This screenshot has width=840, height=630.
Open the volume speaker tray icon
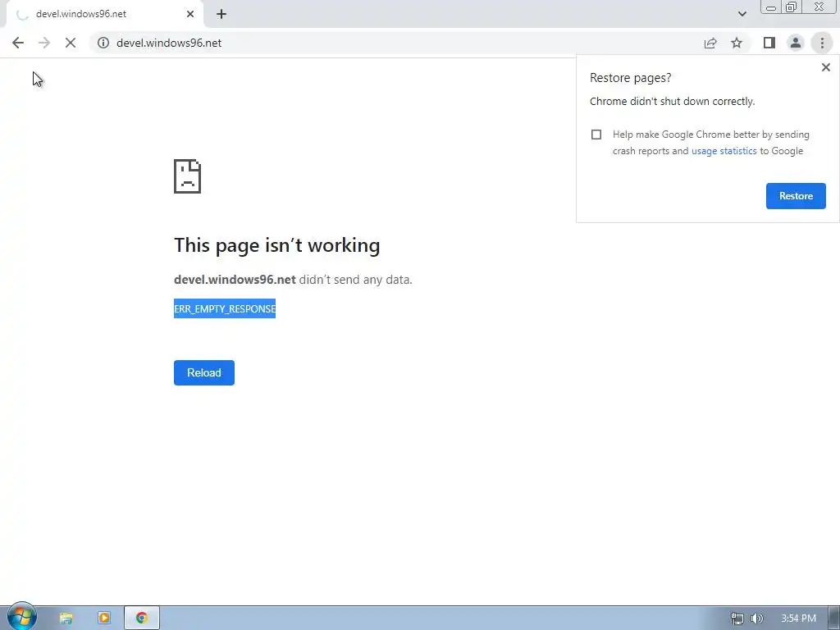[756, 619]
